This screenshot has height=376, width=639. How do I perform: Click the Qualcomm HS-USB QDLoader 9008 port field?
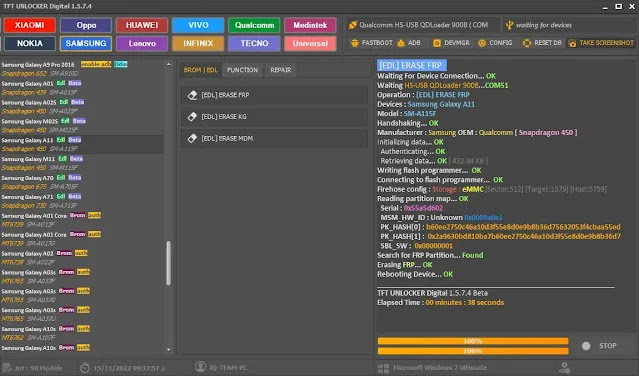coord(423,25)
